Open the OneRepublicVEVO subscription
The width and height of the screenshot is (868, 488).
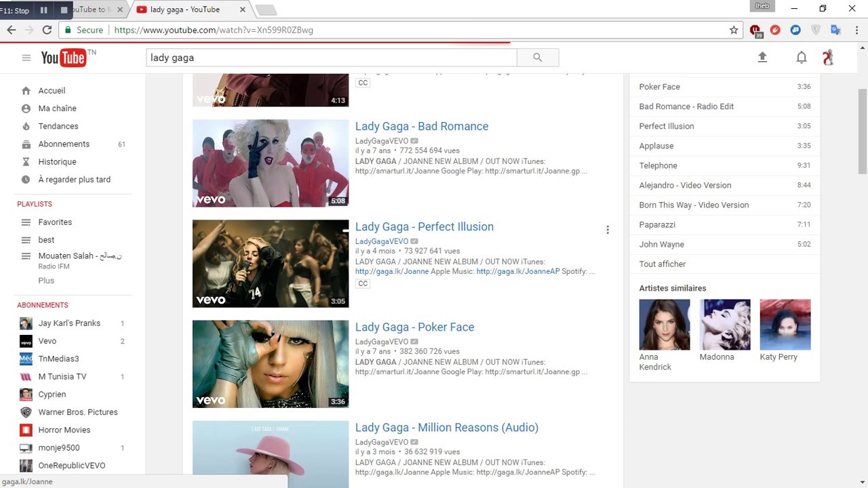tap(72, 466)
